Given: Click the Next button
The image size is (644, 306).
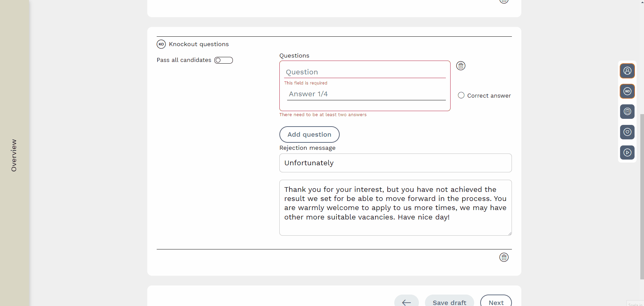Looking at the screenshot, I should coord(496,302).
